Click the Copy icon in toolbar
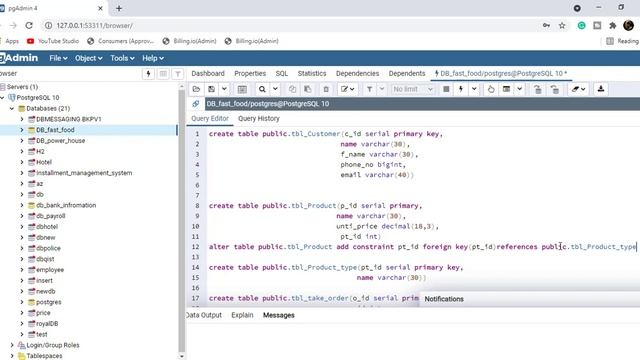640x360 pixels. point(292,89)
